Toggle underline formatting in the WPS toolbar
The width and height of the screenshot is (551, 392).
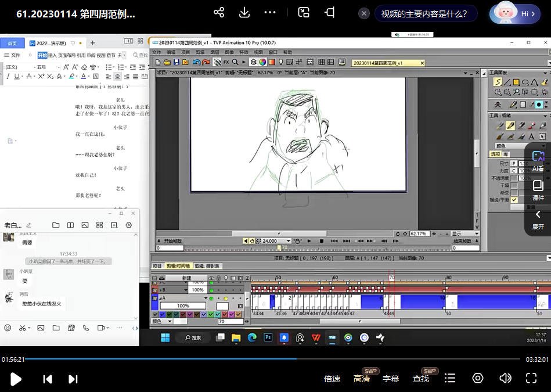(x=17, y=76)
